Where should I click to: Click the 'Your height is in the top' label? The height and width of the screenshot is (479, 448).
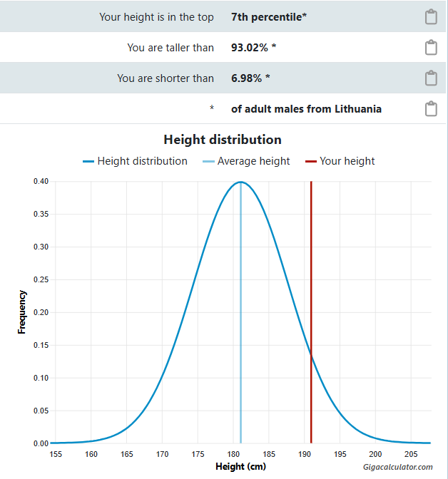point(156,17)
